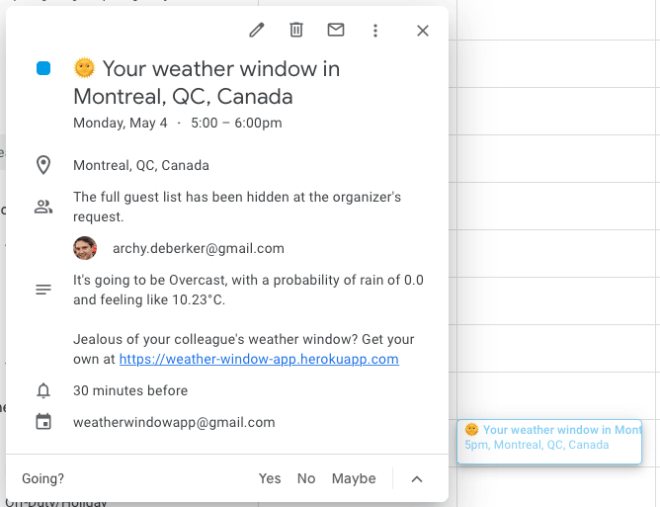
Task: Click the description lines icon
Action: point(43,290)
